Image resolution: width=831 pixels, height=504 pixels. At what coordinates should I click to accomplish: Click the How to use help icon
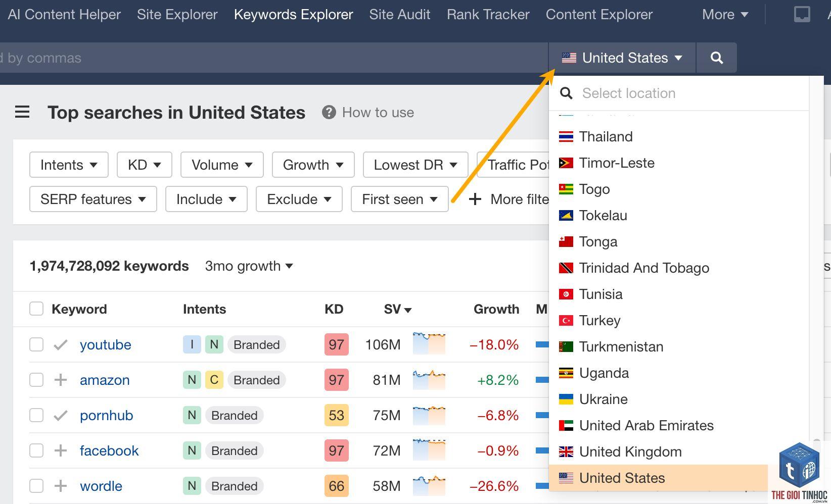click(x=329, y=112)
